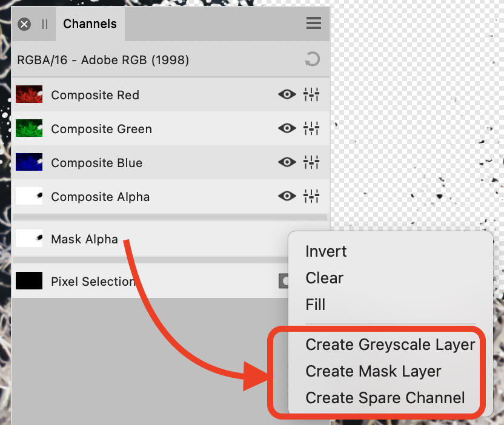Open Composite Green channel adjustment sliders

click(311, 128)
